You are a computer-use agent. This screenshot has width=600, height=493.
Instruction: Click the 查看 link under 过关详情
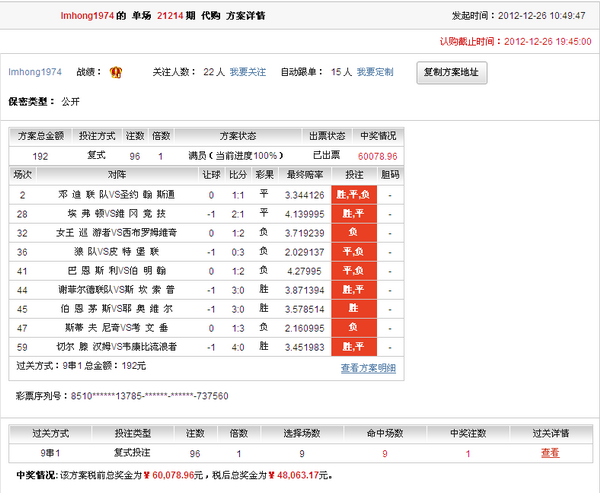point(550,453)
